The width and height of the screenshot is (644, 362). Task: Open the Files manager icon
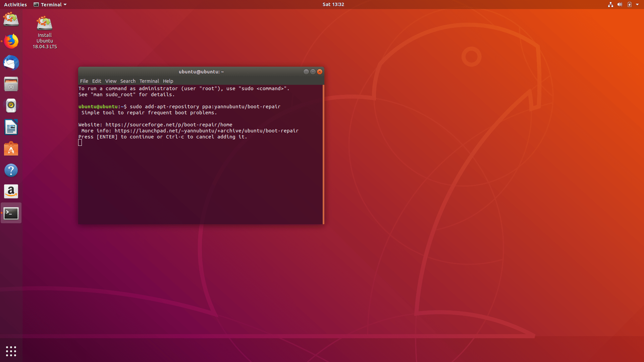click(11, 84)
